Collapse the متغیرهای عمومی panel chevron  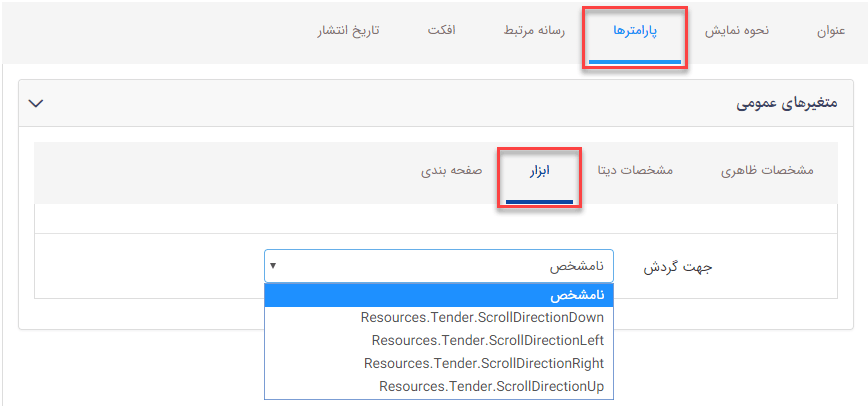pyautogui.click(x=36, y=103)
